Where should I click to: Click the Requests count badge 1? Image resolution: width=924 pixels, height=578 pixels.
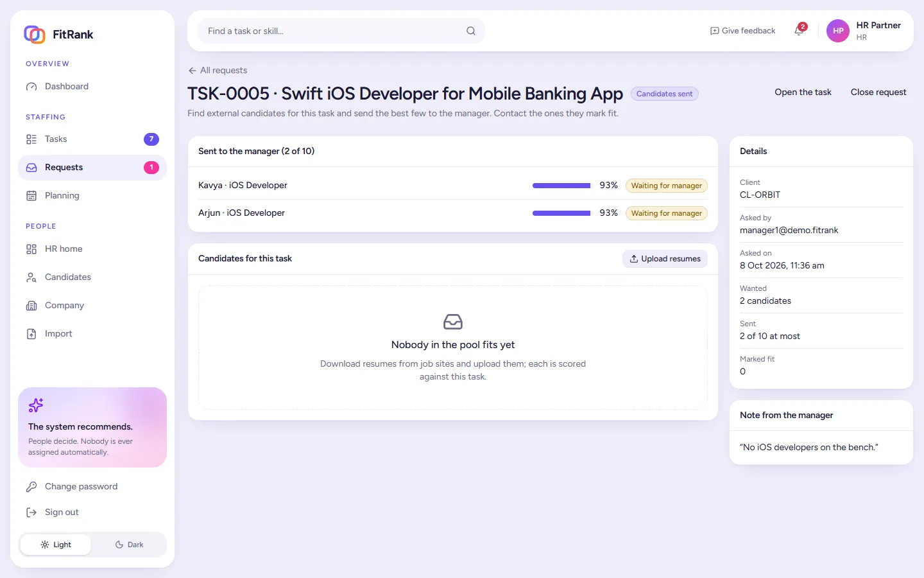coord(151,168)
